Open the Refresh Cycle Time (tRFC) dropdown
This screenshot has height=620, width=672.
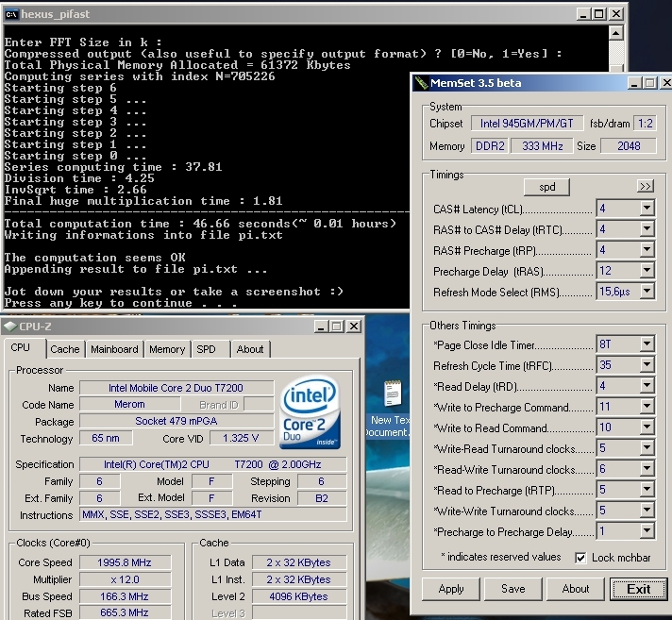647,365
